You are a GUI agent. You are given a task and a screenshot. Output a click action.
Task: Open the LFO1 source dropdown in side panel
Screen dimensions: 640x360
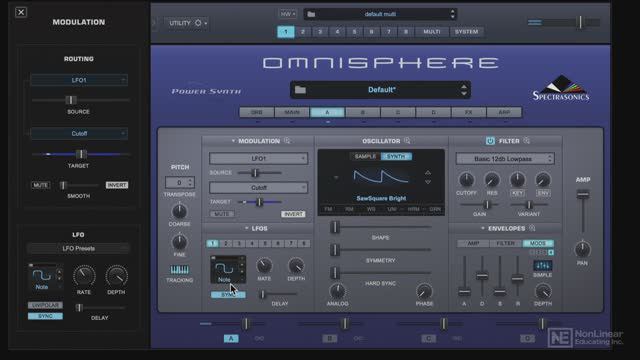click(79, 80)
